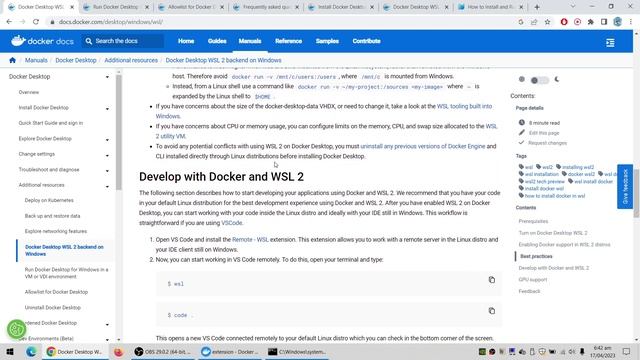Bookmark this page with the star icon
Viewport: 640px width, 360px height.
pos(547,22)
